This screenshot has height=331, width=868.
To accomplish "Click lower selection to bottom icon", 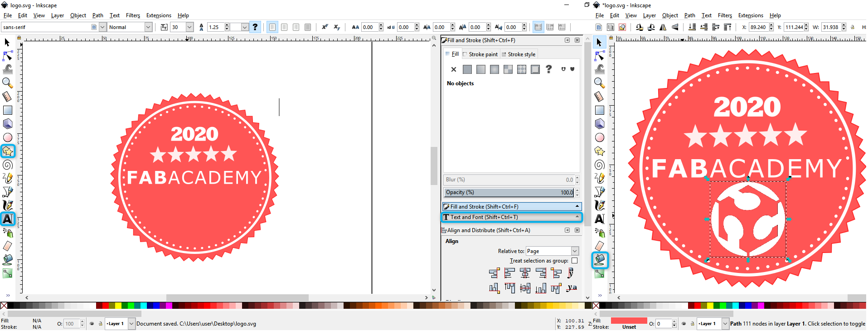I will coord(692,27).
